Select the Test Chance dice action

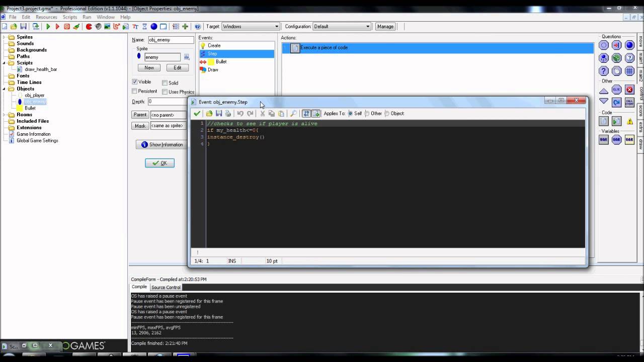click(x=617, y=58)
